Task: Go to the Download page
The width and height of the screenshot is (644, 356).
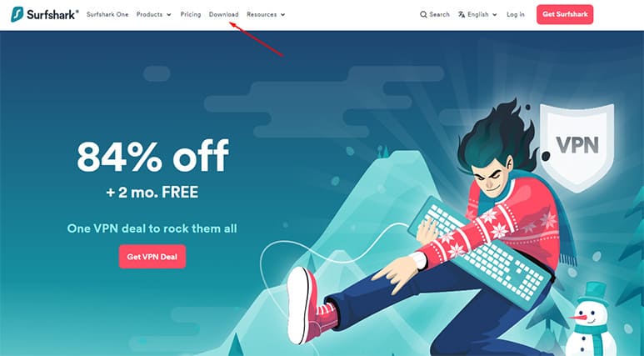Action: [223, 14]
